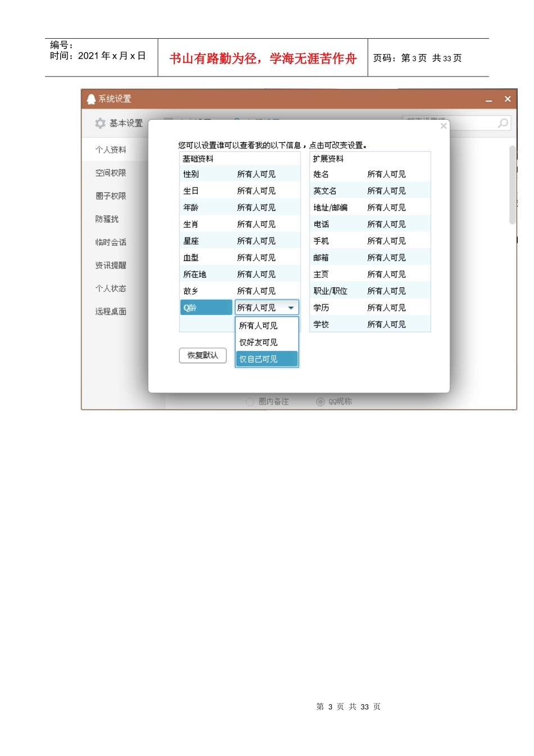Change visibility setting for 职业/职位

click(386, 291)
